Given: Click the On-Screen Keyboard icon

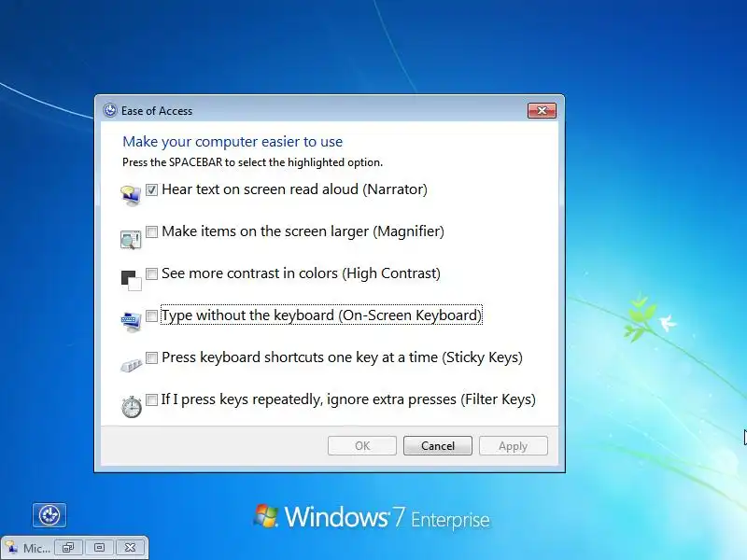Looking at the screenshot, I should [x=131, y=321].
